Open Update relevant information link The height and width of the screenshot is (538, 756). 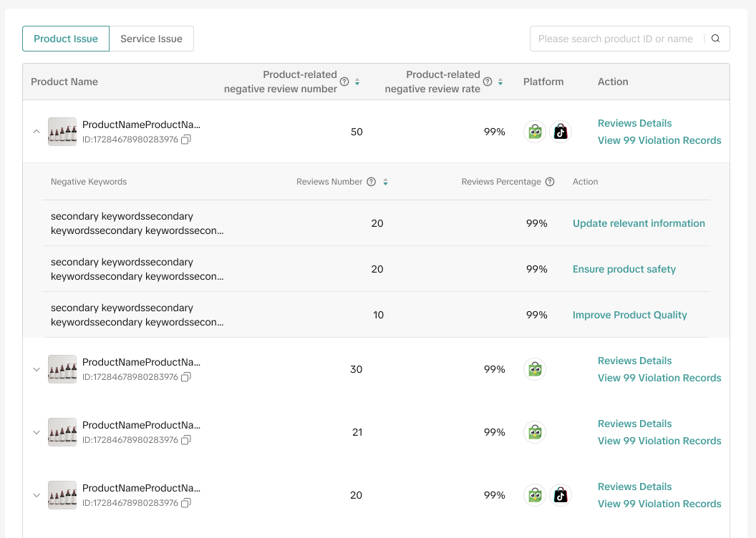639,223
